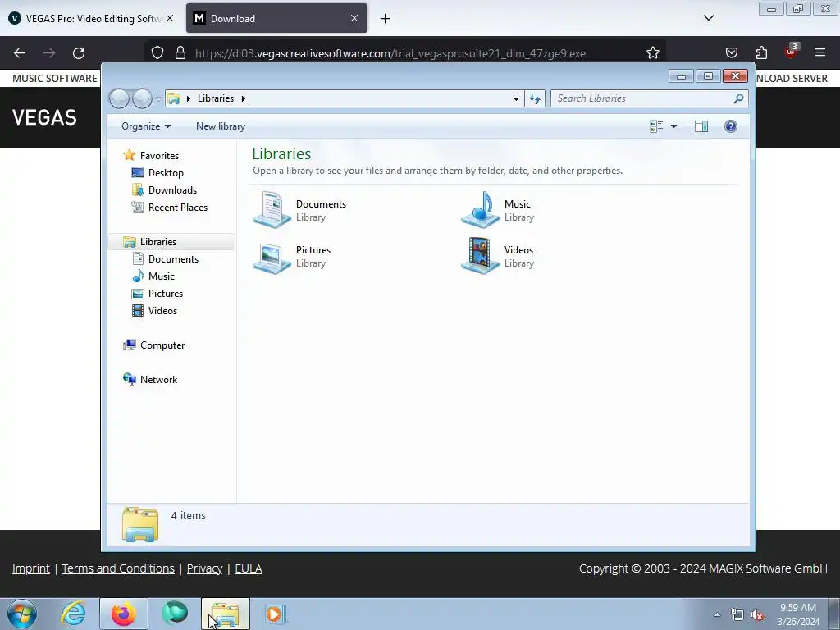Open the view options dropdown arrow

click(x=674, y=126)
